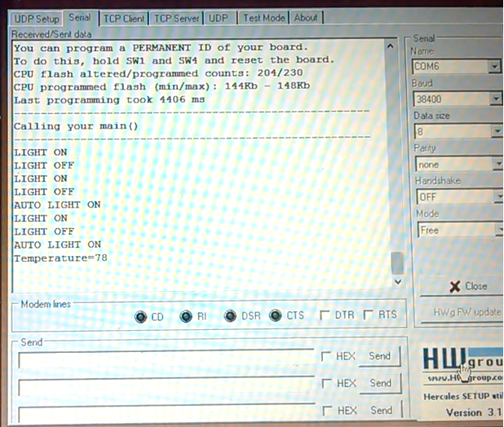Toggle HEX for first send line
The image size is (504, 427).
click(x=326, y=356)
